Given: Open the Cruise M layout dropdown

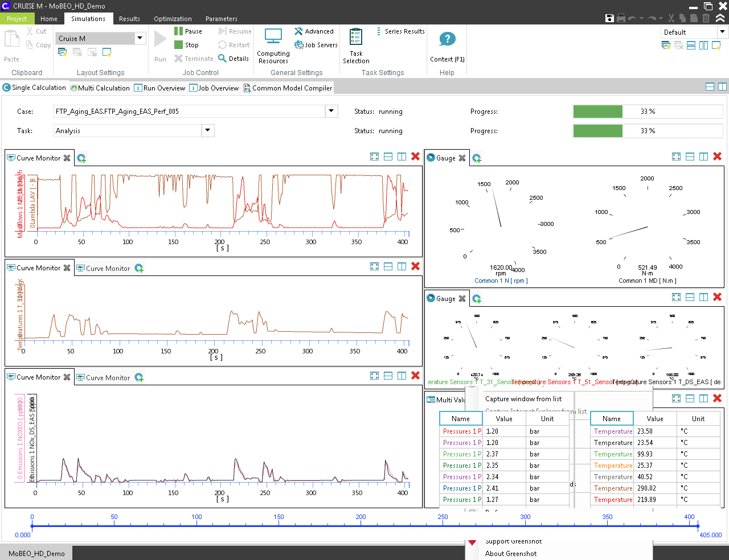Looking at the screenshot, I should pyautogui.click(x=140, y=38).
